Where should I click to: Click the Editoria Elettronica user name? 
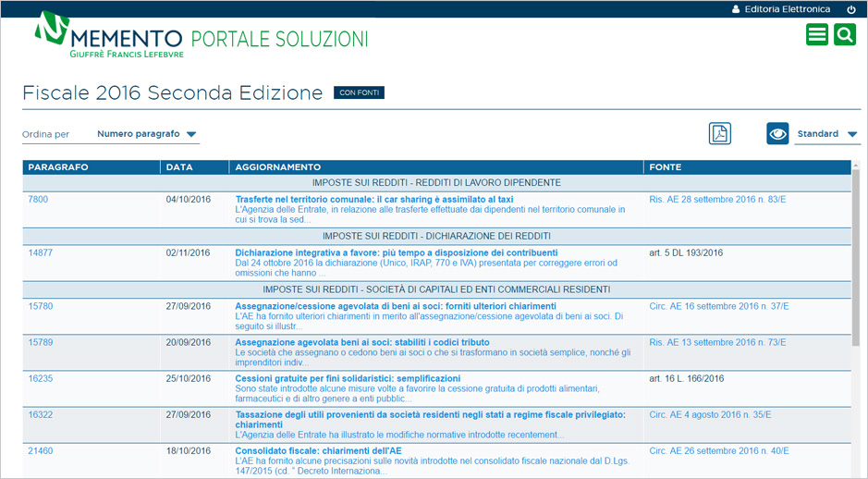pos(788,9)
